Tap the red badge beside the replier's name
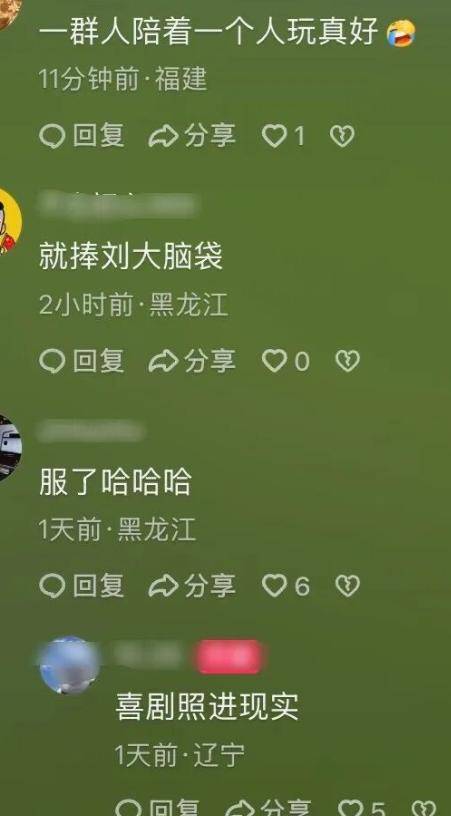451x816 pixels. [228, 657]
